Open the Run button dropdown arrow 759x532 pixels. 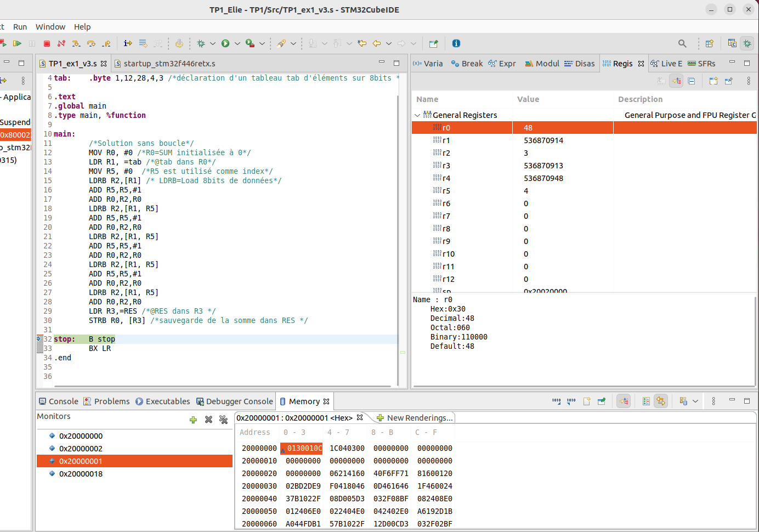click(x=237, y=43)
